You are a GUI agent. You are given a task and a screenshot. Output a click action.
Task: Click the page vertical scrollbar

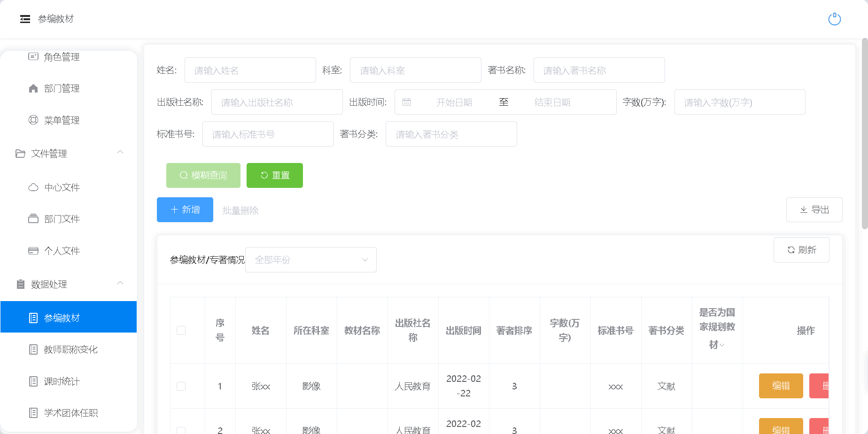[x=865, y=134]
